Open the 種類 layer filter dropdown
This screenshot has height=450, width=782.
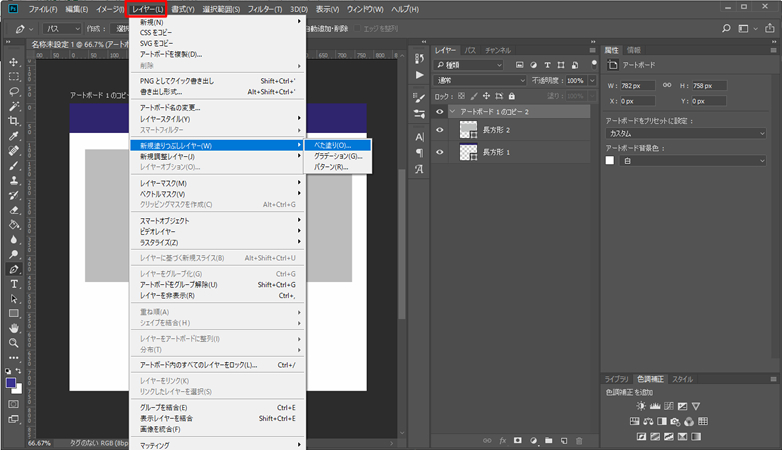point(469,65)
